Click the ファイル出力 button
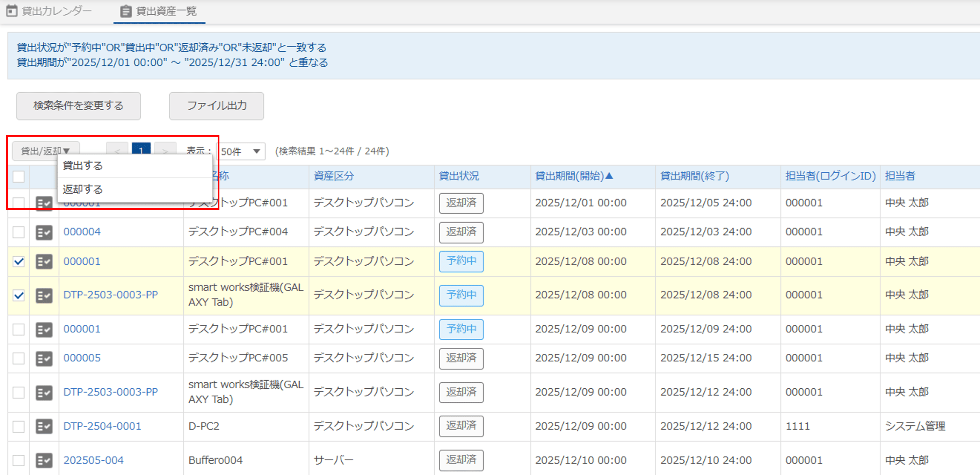The image size is (980, 475). pos(216,106)
